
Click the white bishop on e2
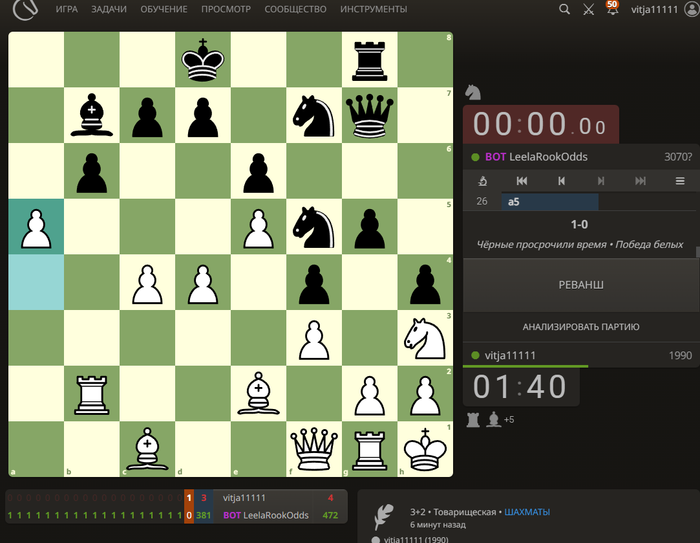click(258, 393)
